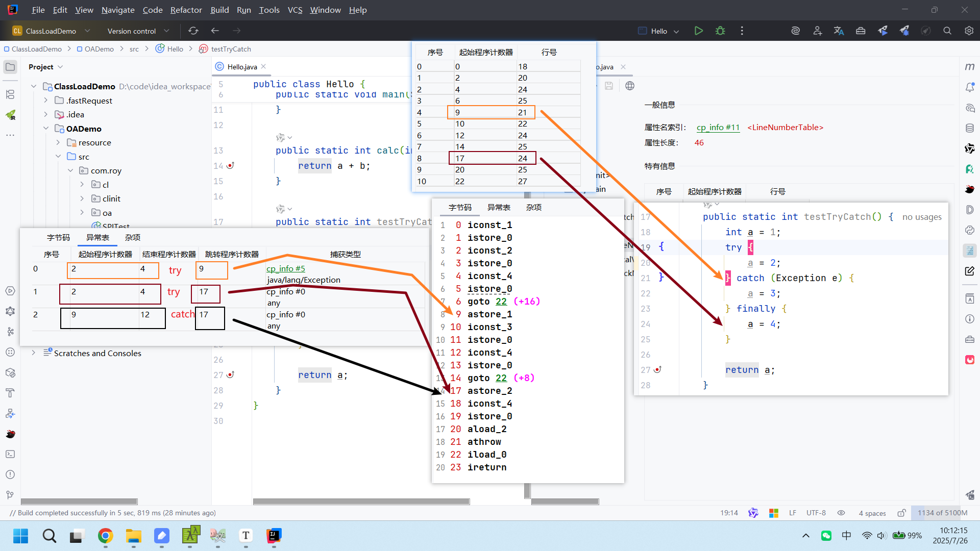Click cp_info #5 link in exception table
This screenshot has height=551, width=980.
286,268
